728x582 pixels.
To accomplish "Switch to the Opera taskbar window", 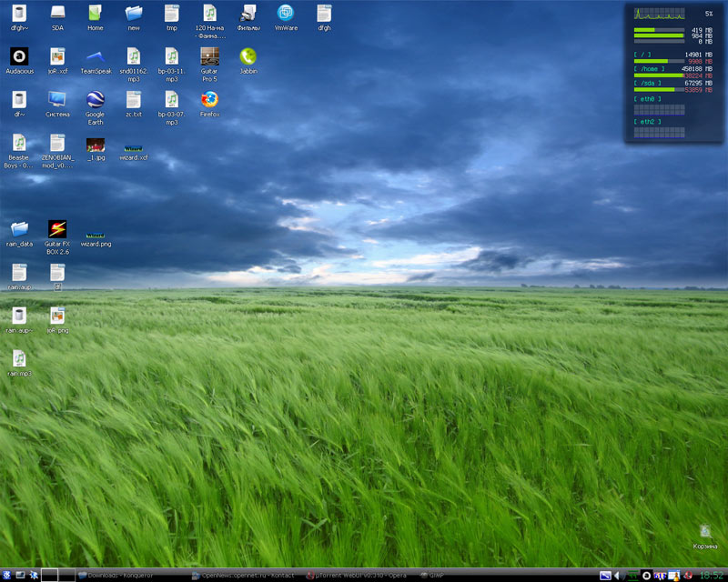I will click(358, 576).
